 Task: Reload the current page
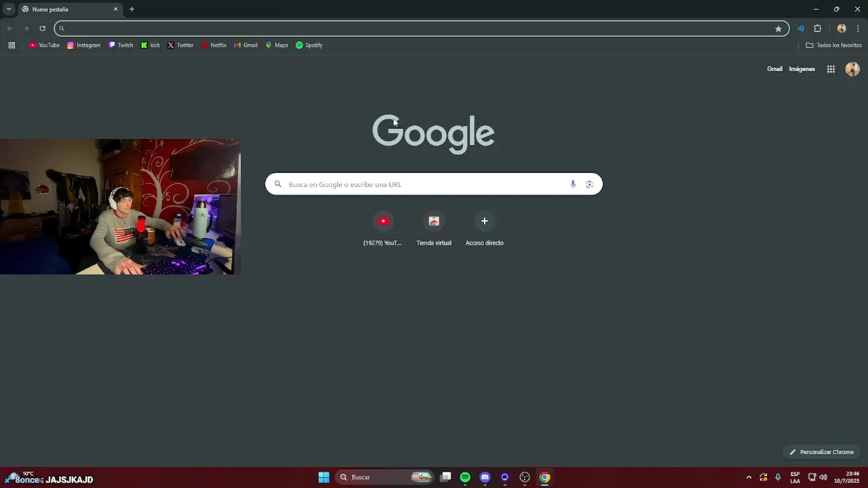[x=42, y=28]
